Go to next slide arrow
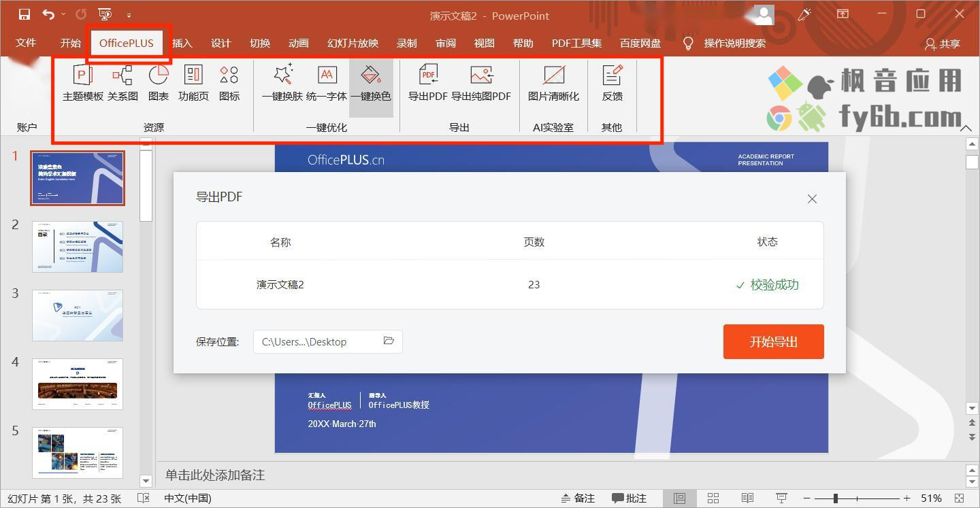 (x=972, y=437)
